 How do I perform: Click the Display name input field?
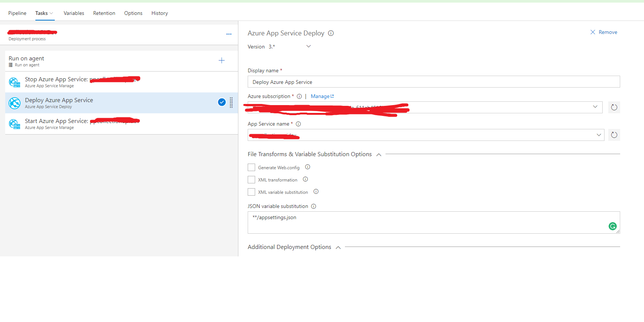[434, 82]
